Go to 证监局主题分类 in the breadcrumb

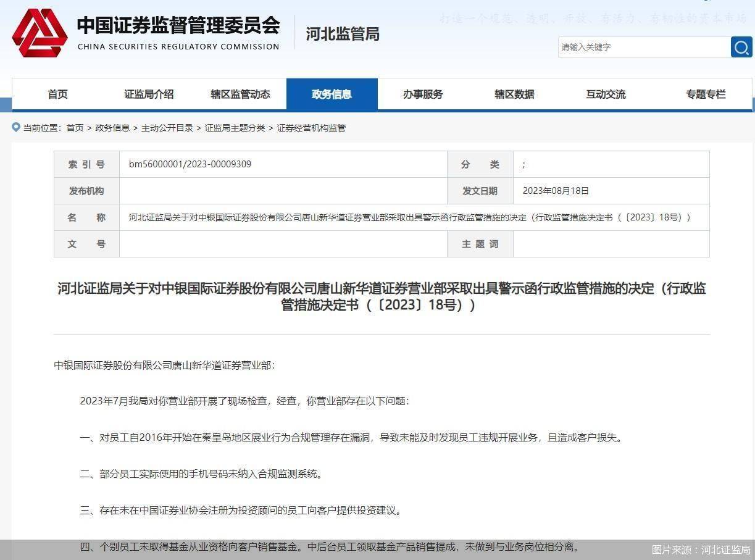(235, 128)
